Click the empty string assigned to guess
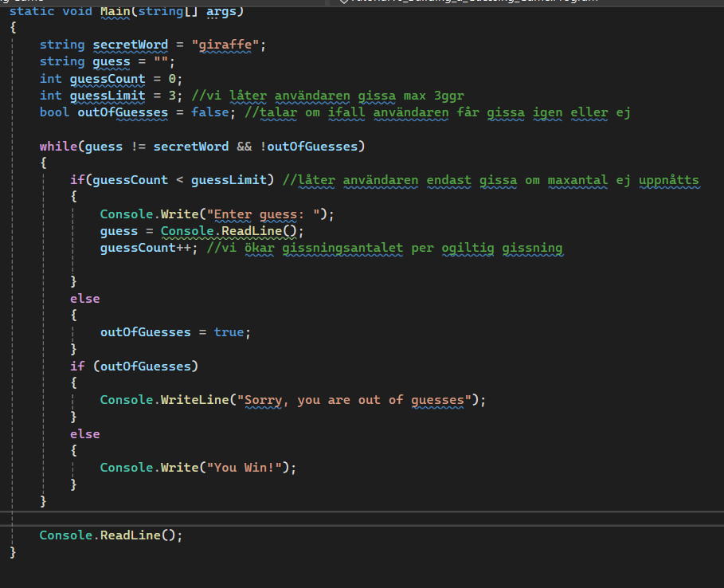Screen dimensions: 724x588 162,61
